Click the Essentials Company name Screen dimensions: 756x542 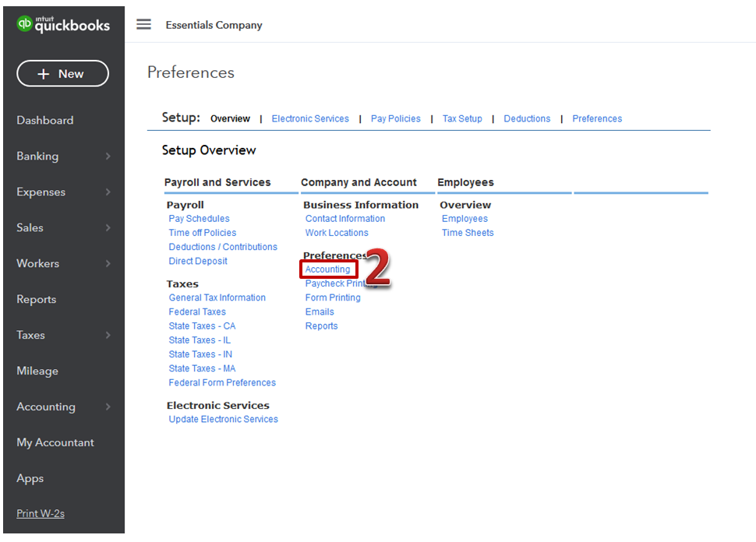point(214,25)
